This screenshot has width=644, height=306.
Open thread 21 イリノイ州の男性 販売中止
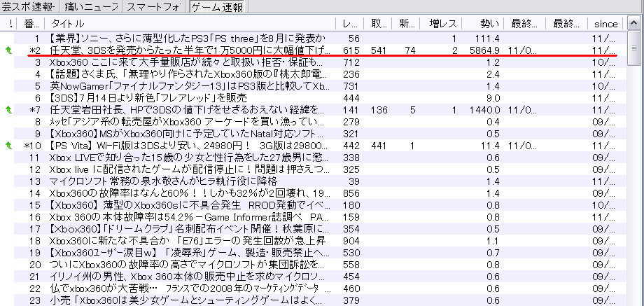tap(188, 277)
